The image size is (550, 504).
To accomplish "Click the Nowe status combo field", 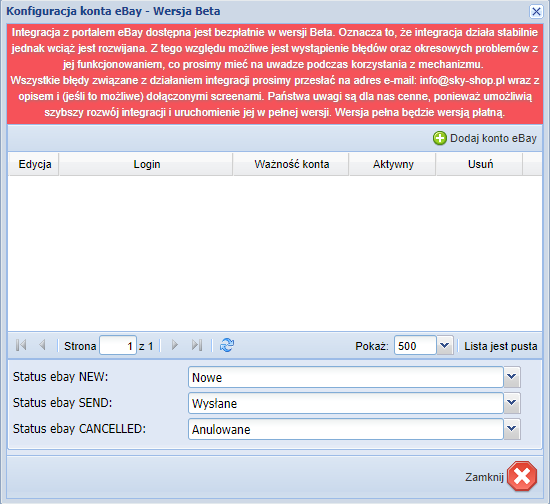I will pos(346,377).
